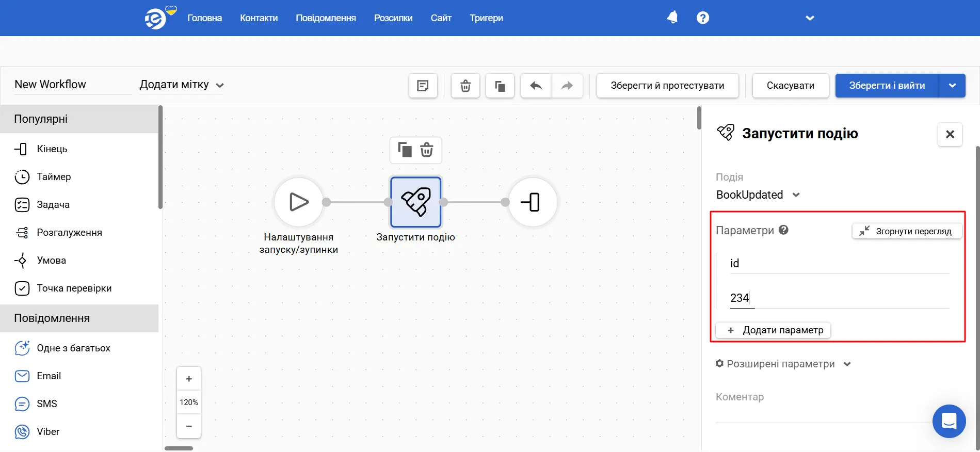The height and width of the screenshot is (452, 980).
Task: Expand the Розширені параметри section
Action: [x=783, y=364]
